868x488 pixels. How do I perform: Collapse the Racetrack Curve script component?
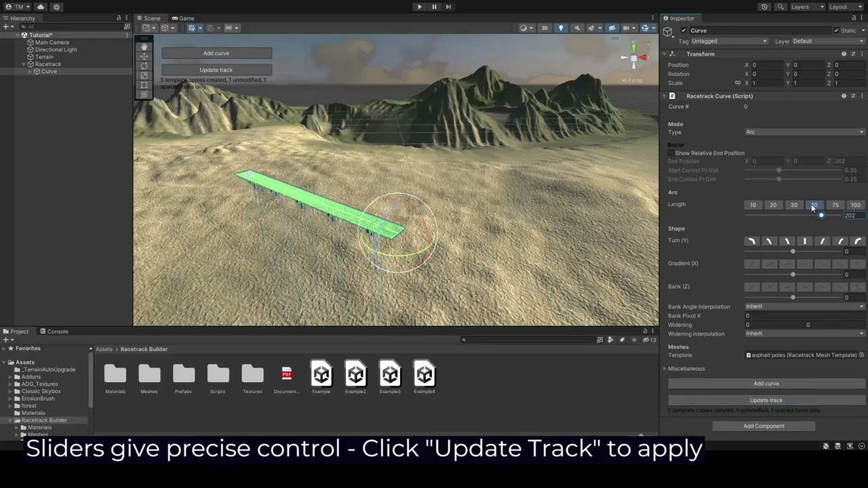click(x=665, y=96)
